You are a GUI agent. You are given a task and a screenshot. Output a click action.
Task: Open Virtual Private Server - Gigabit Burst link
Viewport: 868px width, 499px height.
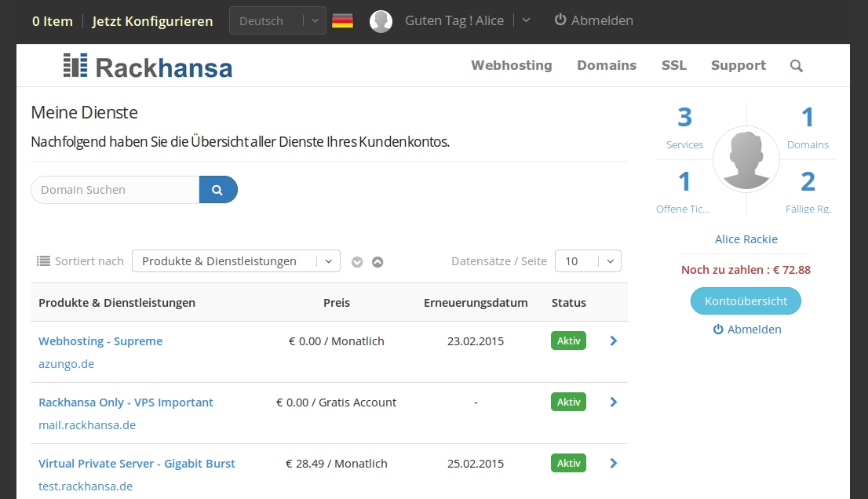pos(137,464)
